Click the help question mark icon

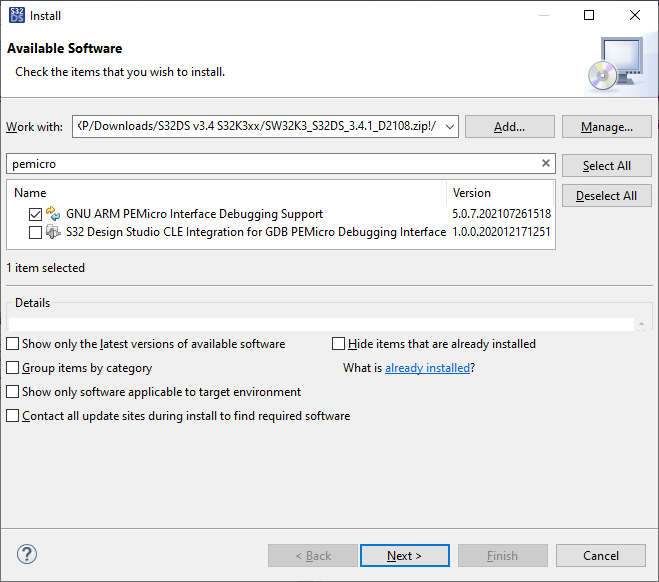(27, 555)
